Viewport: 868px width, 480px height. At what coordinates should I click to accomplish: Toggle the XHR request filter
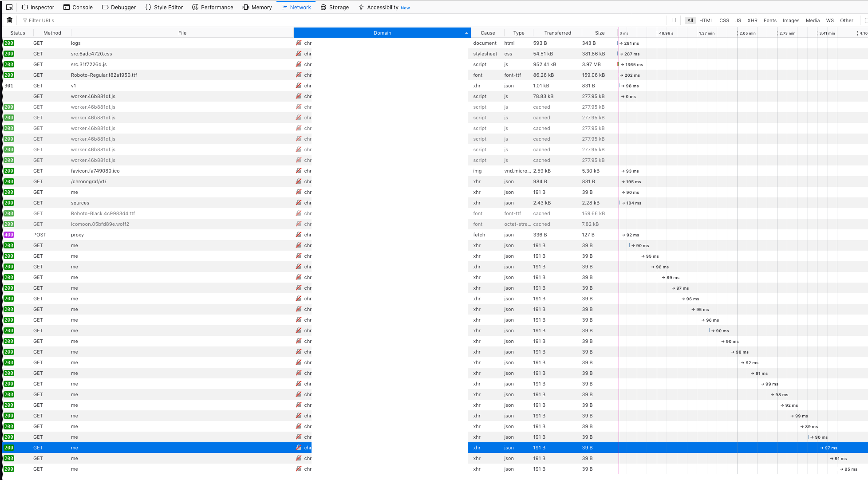(x=753, y=20)
